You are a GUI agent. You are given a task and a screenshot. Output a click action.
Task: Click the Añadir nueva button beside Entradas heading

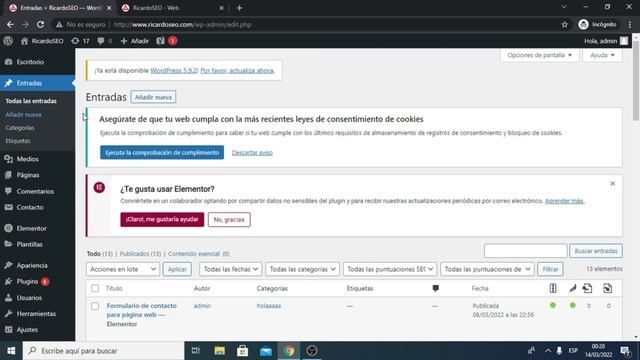pos(153,97)
